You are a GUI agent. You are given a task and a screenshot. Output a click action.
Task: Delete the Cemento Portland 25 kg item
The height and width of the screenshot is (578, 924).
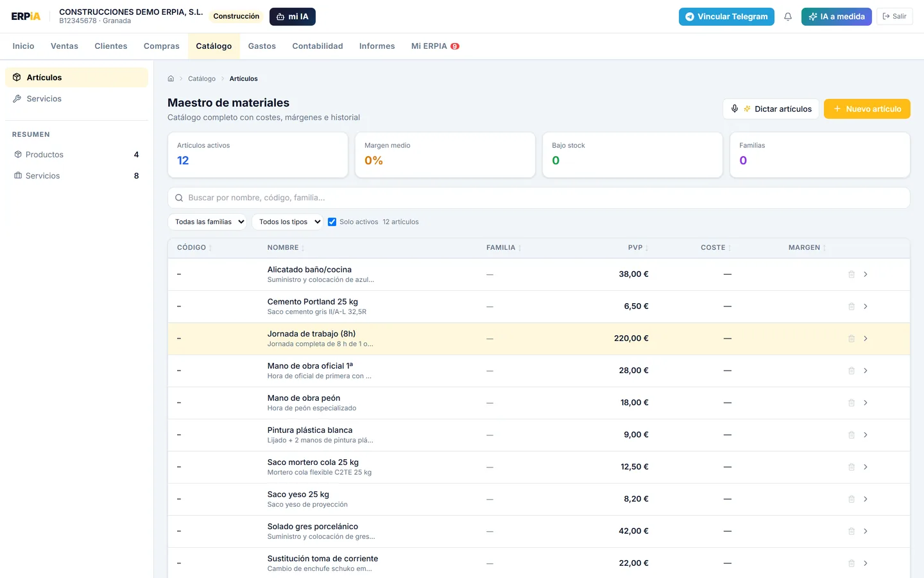click(851, 306)
